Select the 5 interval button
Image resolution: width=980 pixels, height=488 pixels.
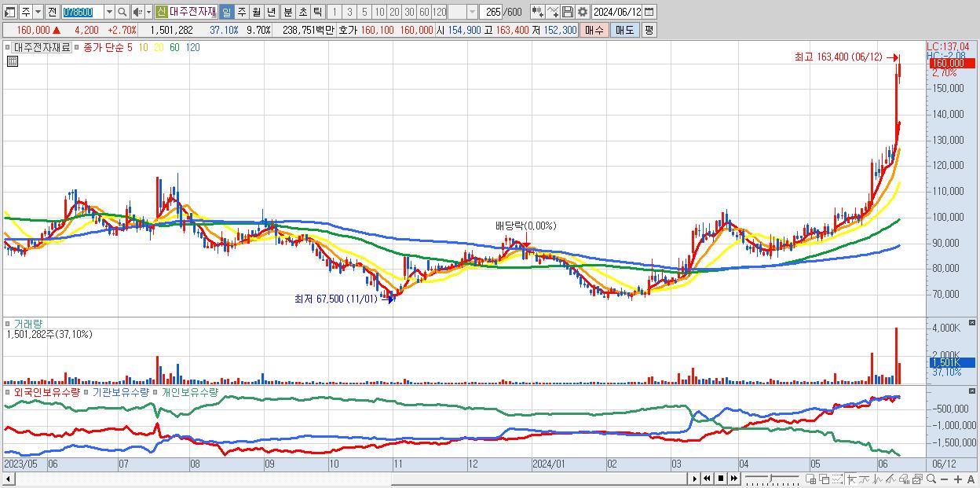364,12
